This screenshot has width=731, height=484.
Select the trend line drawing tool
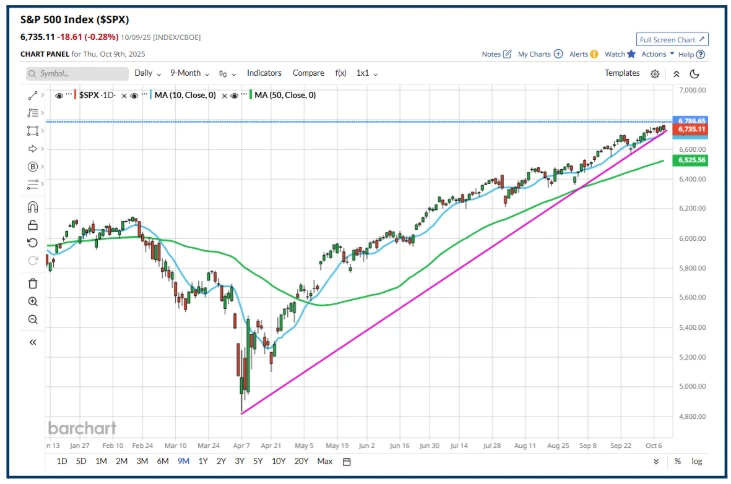point(33,95)
